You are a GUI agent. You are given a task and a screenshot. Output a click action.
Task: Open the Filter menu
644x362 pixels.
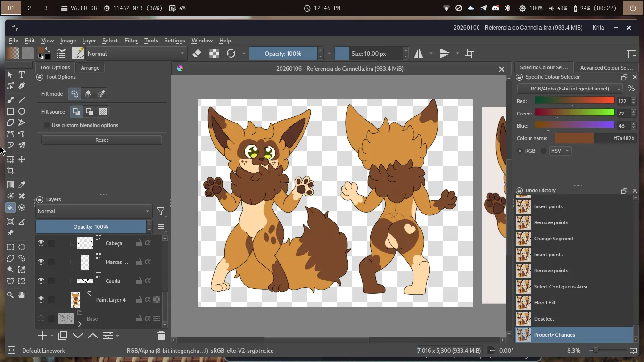pyautogui.click(x=131, y=41)
